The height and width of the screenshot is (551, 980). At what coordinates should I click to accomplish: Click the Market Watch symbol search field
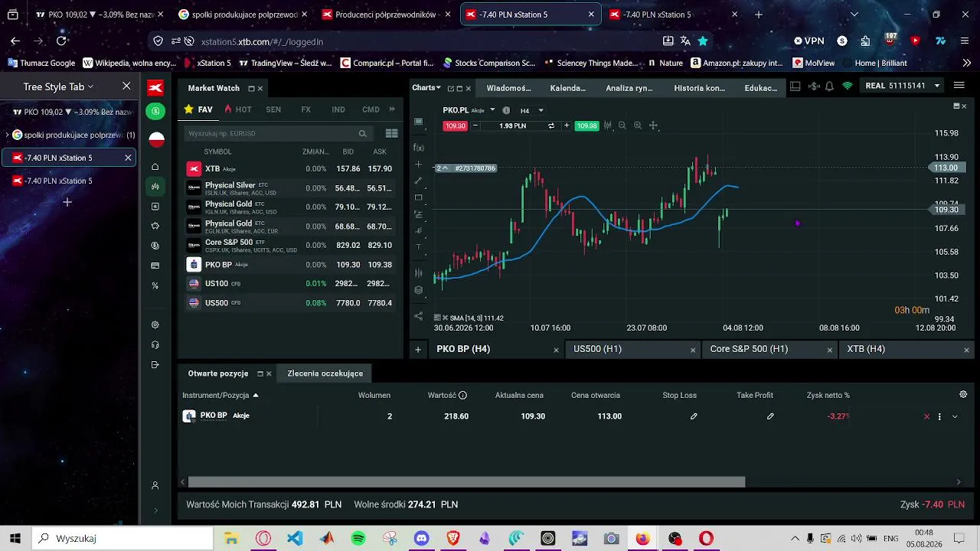(277, 133)
